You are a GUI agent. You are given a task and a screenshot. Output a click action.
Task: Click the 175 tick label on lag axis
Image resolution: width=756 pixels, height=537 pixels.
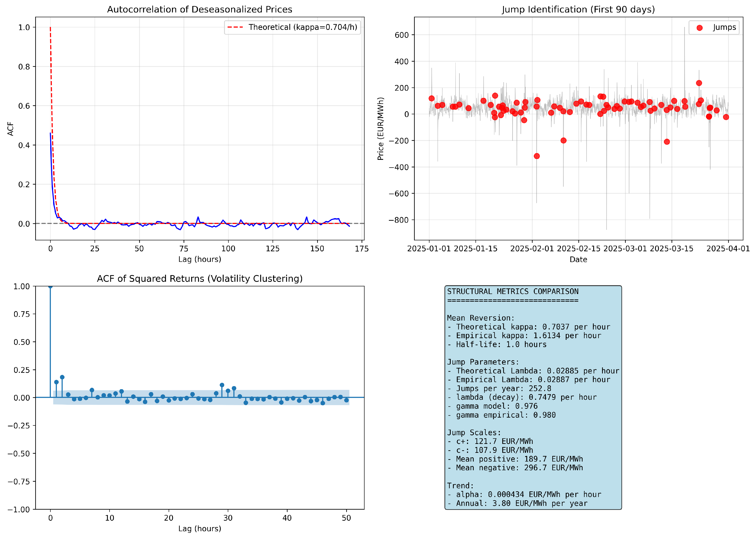pyautogui.click(x=362, y=249)
